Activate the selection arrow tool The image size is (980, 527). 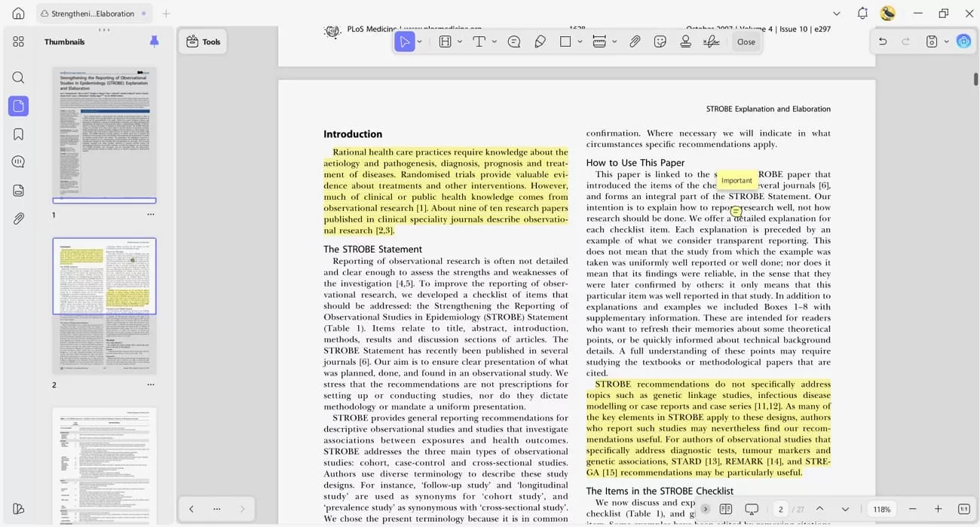tap(406, 41)
